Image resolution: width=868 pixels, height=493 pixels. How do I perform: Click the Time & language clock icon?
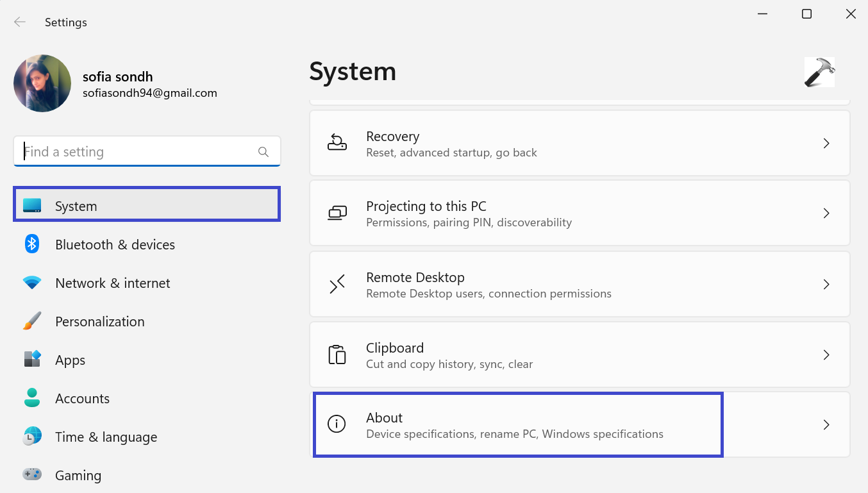32,437
